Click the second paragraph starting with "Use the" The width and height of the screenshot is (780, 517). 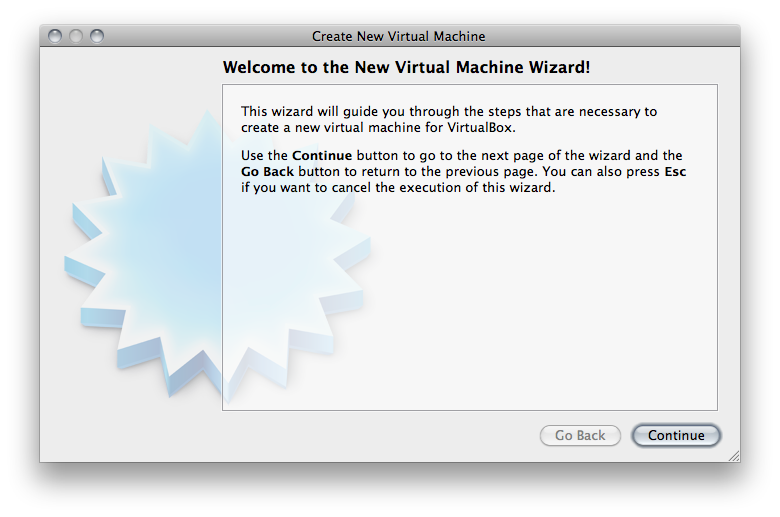[462, 172]
